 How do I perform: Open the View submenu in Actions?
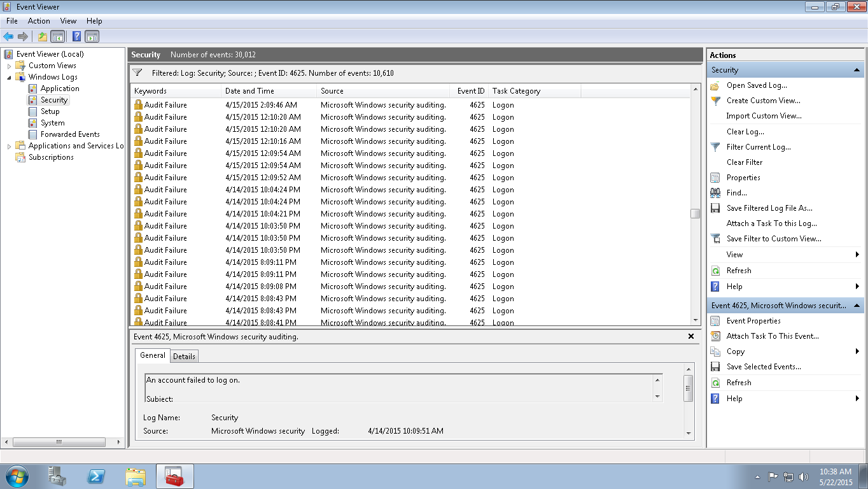(x=785, y=255)
